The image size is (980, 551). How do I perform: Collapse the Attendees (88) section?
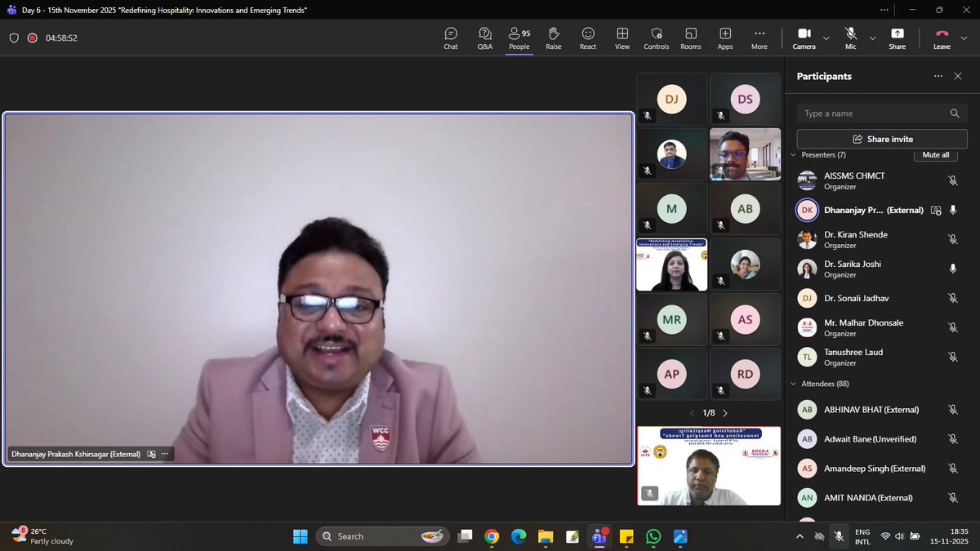point(793,383)
